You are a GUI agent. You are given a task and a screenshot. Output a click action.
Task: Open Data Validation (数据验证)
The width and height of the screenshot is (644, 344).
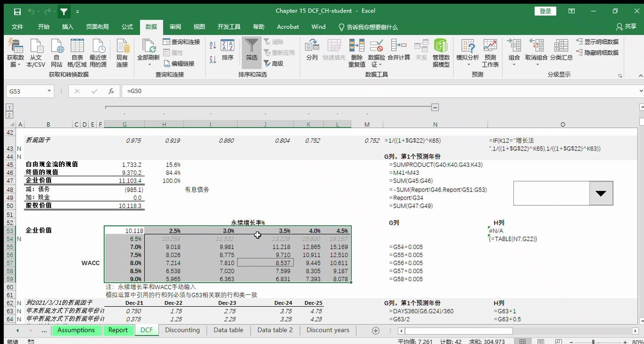[376, 53]
